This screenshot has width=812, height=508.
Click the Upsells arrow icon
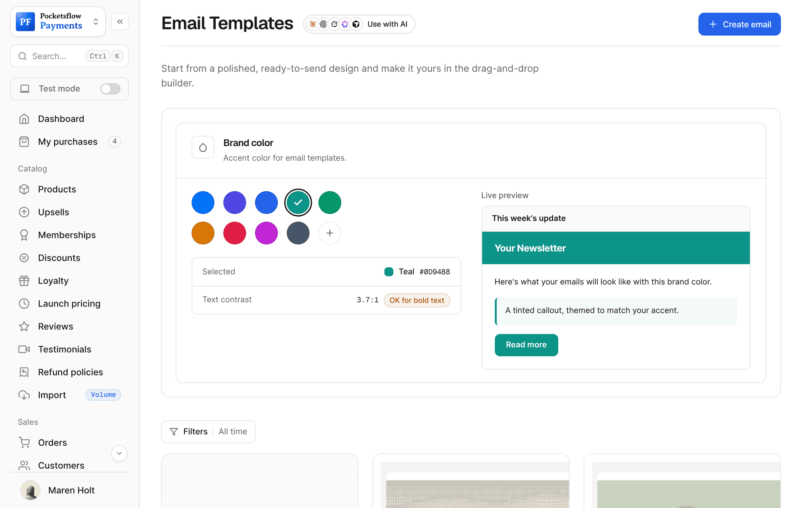point(24,212)
